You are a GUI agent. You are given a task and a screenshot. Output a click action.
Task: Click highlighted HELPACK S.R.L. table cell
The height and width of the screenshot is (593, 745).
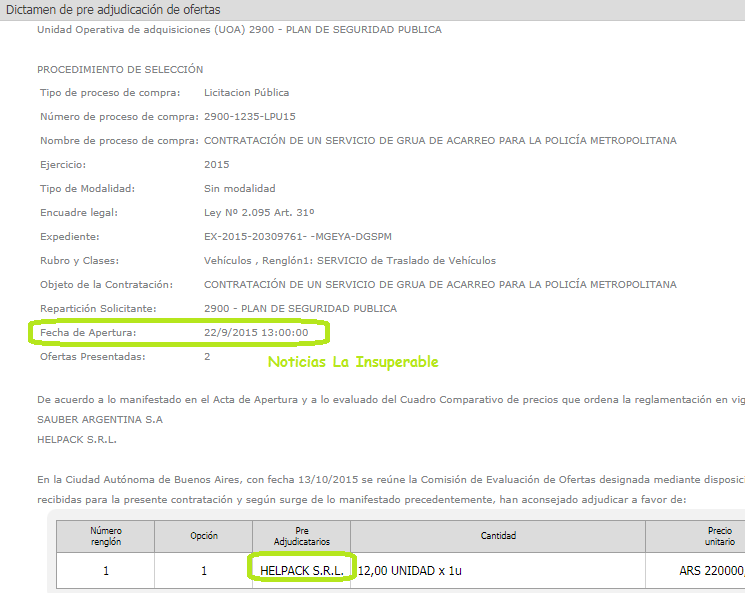tap(302, 570)
